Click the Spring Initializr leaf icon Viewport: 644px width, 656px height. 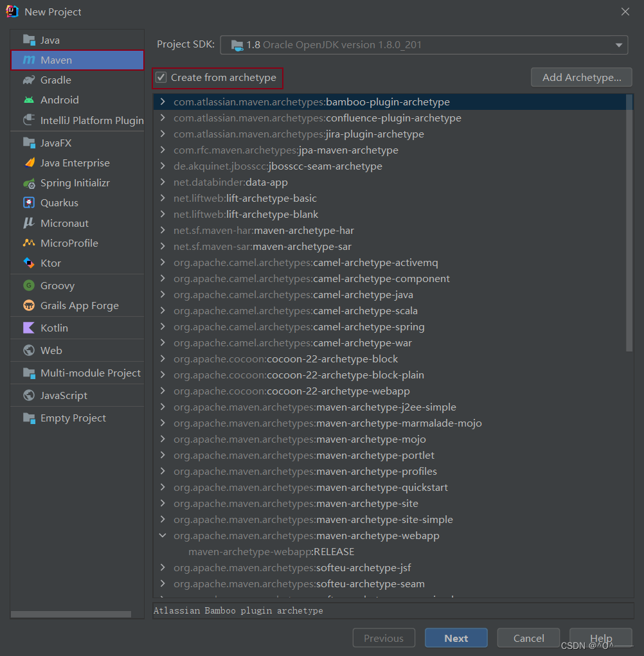click(29, 183)
